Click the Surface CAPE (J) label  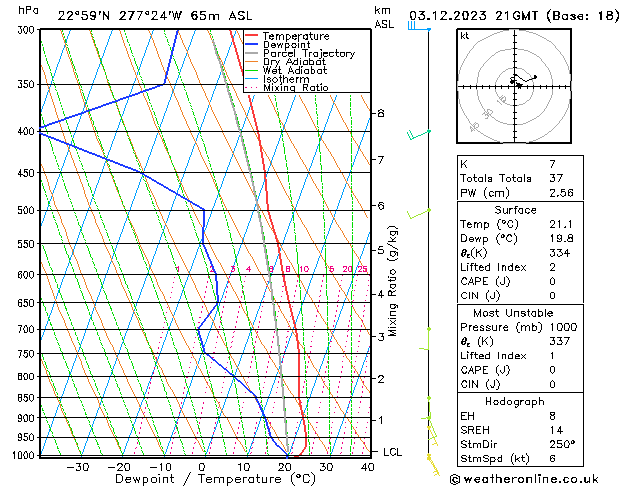(485, 281)
